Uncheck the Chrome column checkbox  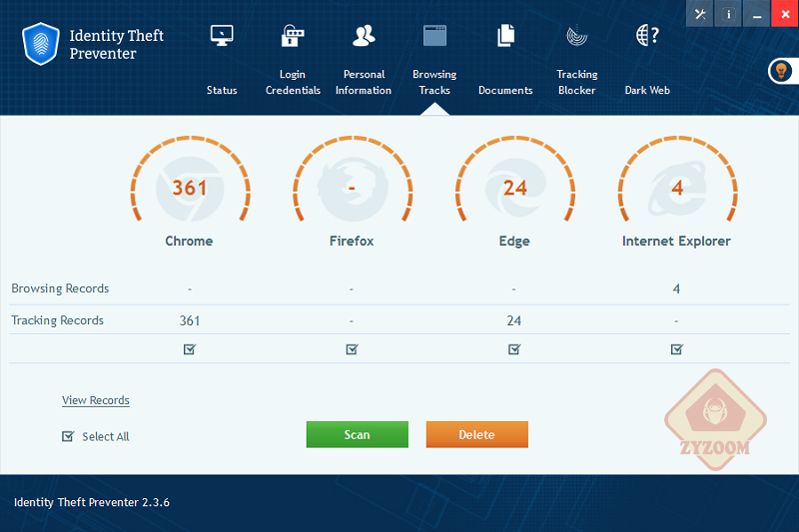coord(190,349)
